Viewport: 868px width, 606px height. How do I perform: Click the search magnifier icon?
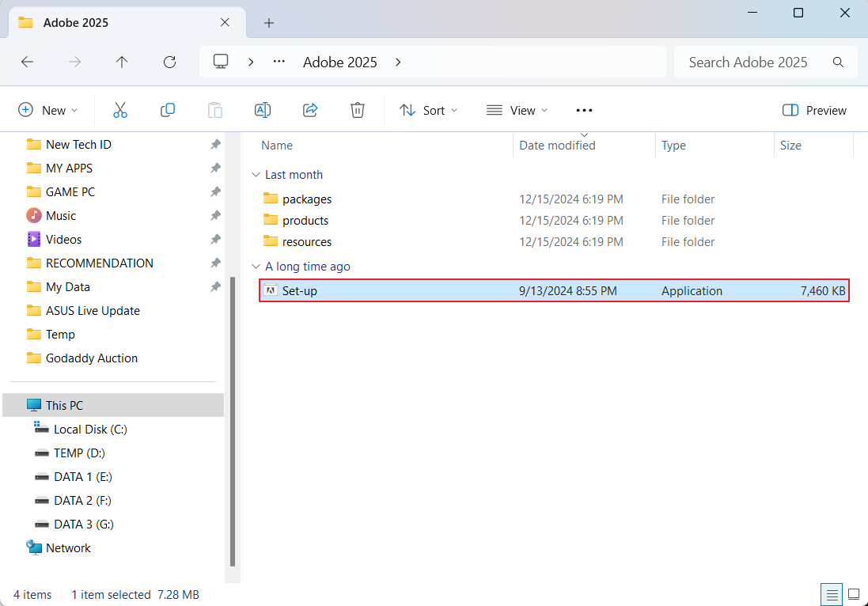[838, 62]
